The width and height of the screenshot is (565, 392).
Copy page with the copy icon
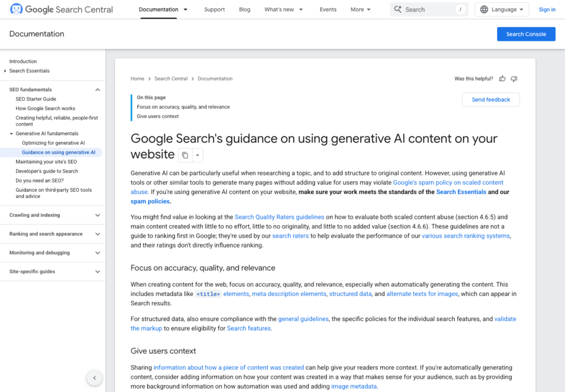185,155
